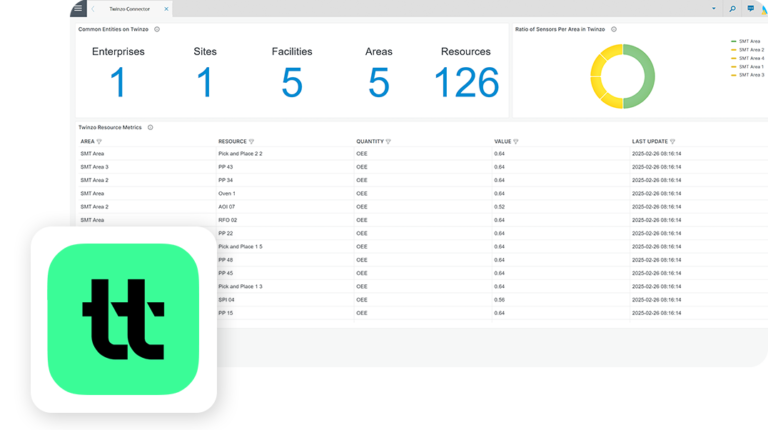Screen dimensions: 768x430
Task: Open the AREA column filter icon
Action: (99, 142)
